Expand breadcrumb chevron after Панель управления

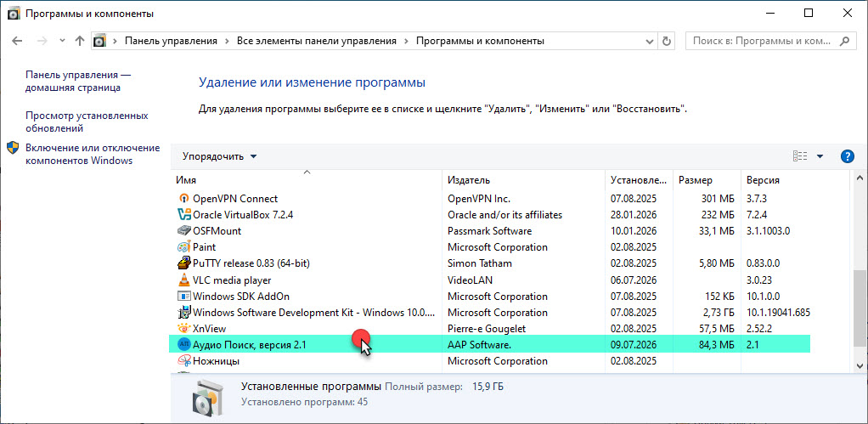click(228, 41)
